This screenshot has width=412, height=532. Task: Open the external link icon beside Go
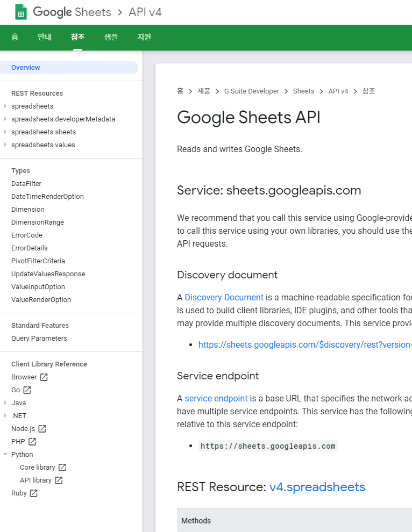click(x=27, y=390)
